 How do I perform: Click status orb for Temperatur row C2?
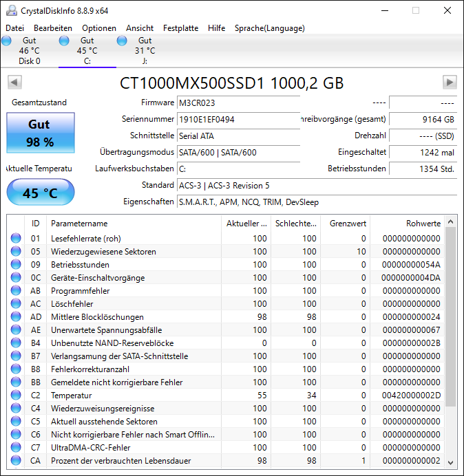pyautogui.click(x=16, y=395)
